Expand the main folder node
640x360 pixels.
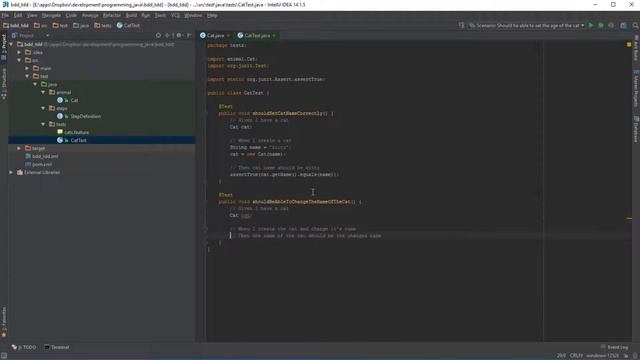click(27, 68)
